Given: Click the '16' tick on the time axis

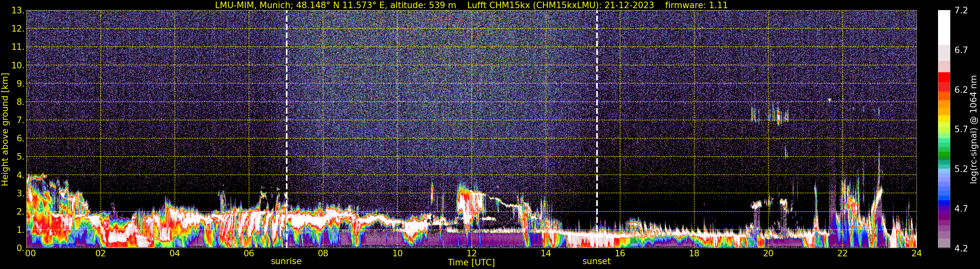Looking at the screenshot, I should pyautogui.click(x=620, y=253).
